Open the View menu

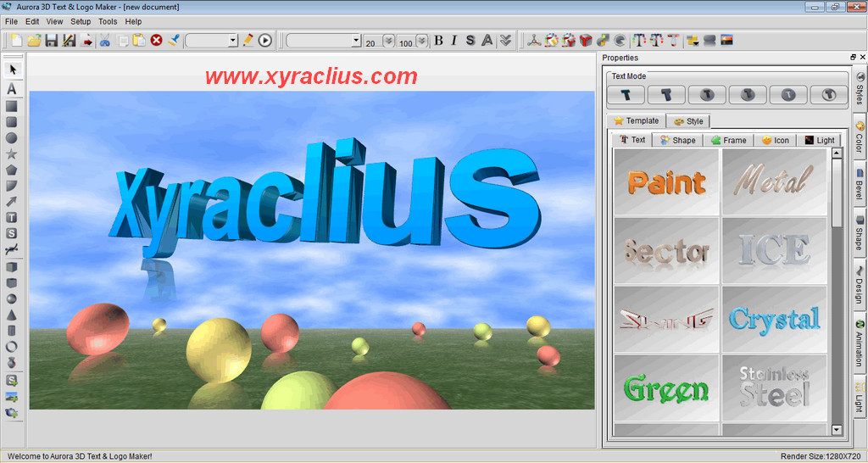click(x=54, y=21)
